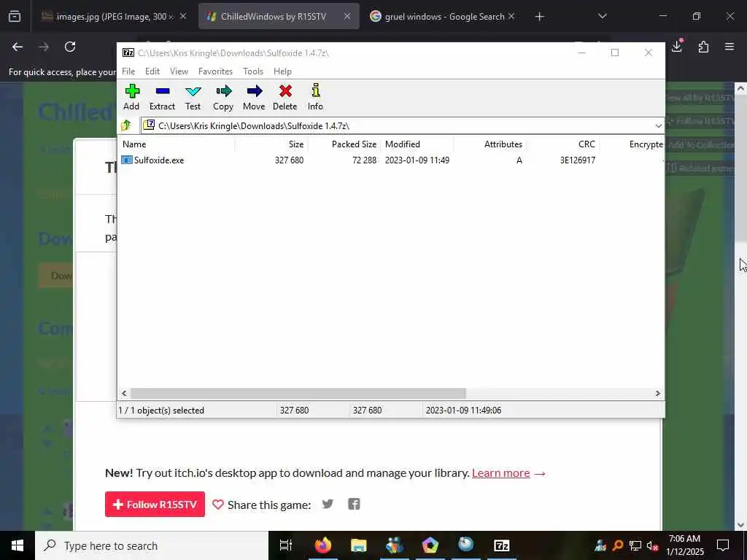Open the list all tabs dropdown
Image resolution: width=747 pixels, height=560 pixels.
point(602,16)
